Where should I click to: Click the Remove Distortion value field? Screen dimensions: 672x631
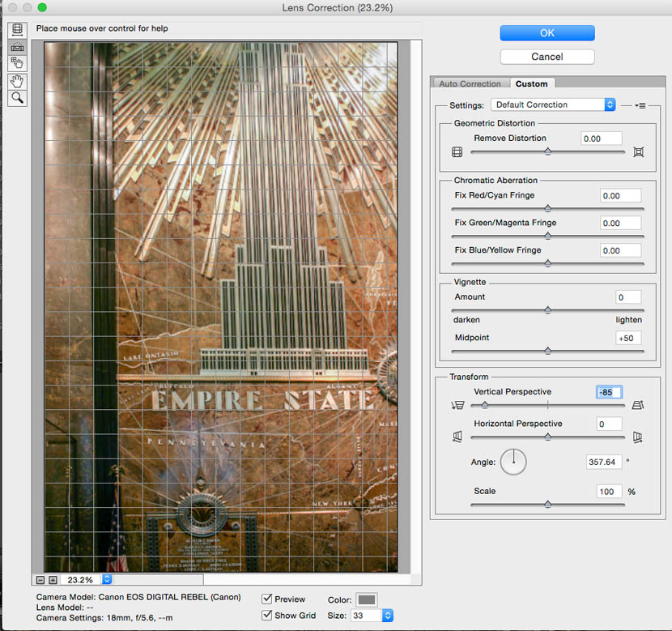(x=602, y=139)
